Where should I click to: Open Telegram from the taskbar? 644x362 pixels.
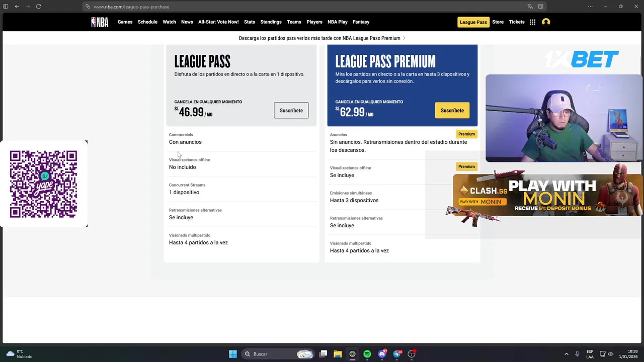pyautogui.click(x=397, y=354)
